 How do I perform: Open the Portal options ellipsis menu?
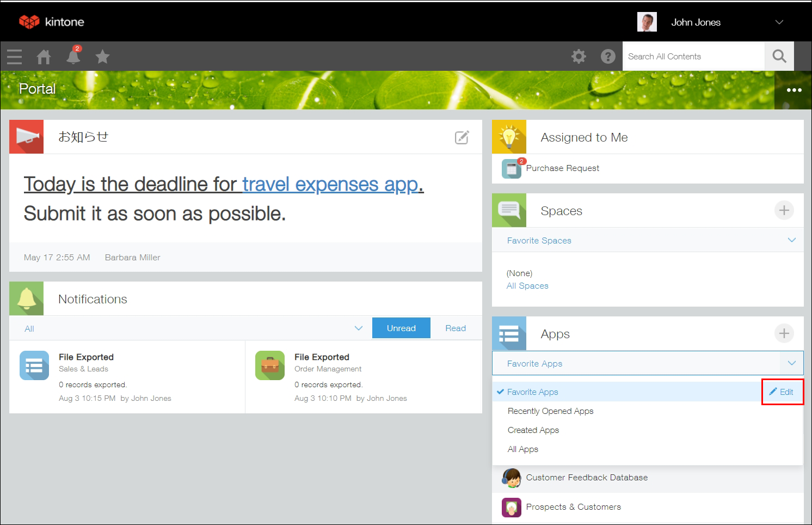point(793,89)
